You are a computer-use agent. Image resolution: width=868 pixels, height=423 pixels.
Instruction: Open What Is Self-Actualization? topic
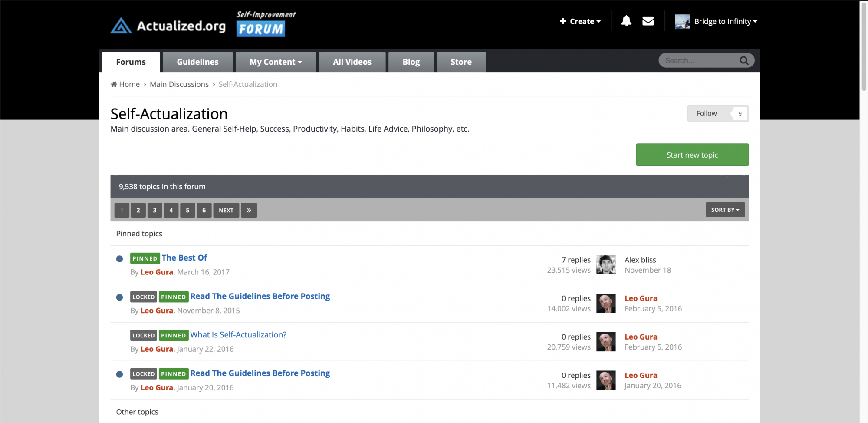click(238, 335)
